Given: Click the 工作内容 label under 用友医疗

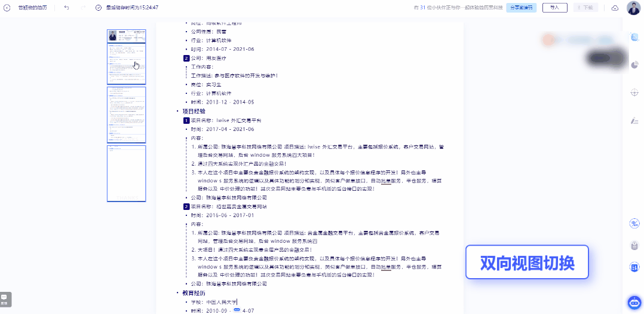Looking at the screenshot, I should [x=202, y=66].
